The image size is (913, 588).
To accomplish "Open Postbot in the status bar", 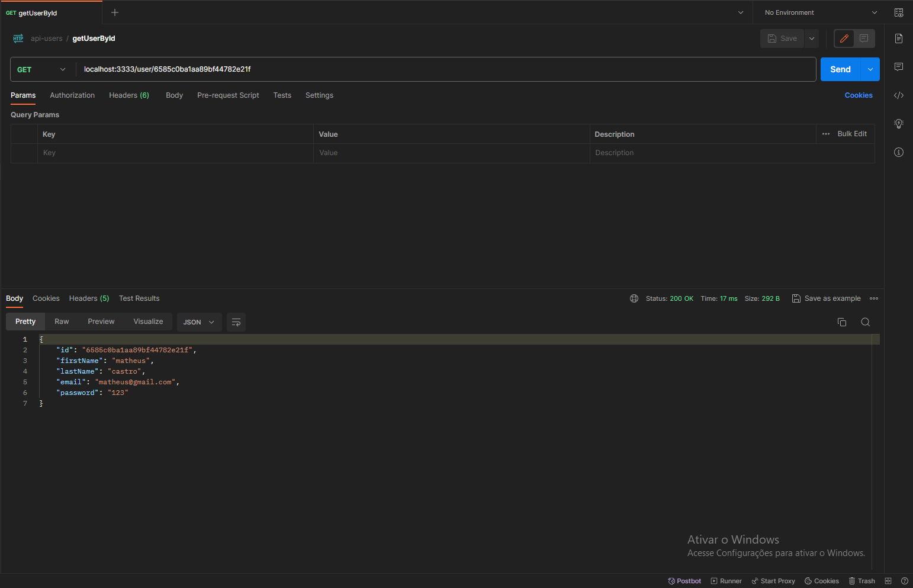I will tap(684, 581).
